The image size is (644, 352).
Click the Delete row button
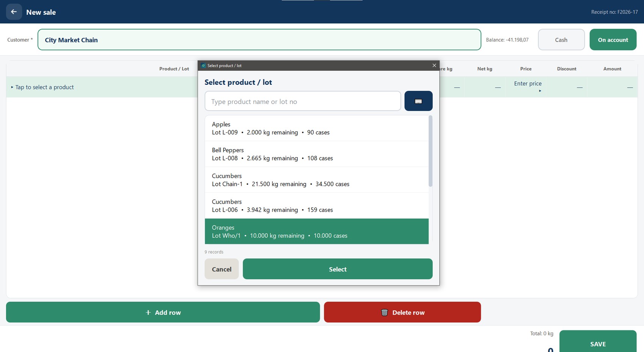pos(402,312)
